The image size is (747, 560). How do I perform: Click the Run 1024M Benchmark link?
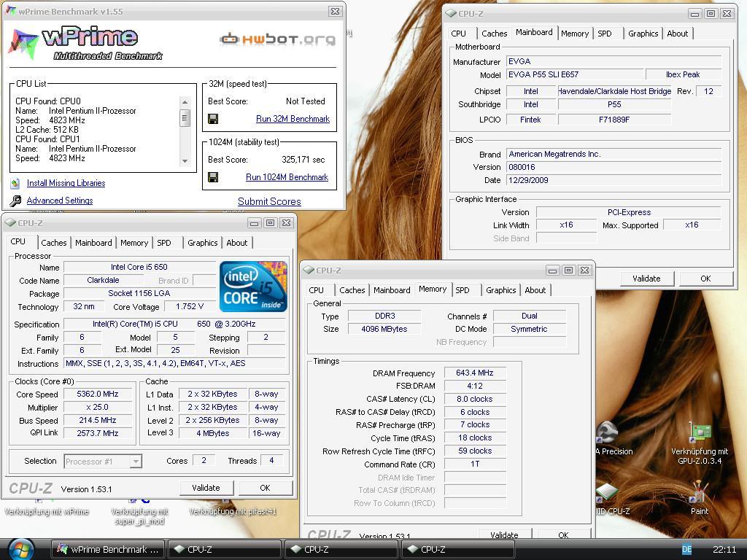point(287,177)
